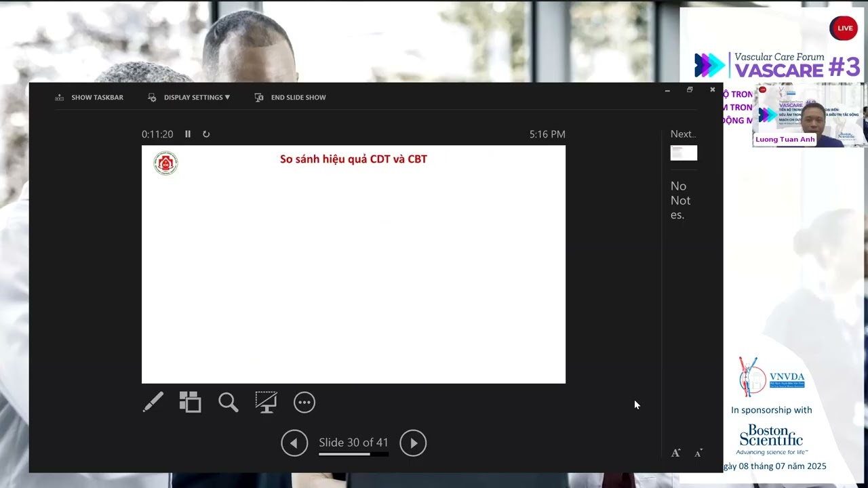Screen dimensions: 868x488
Task: Advance to the next slide
Action: click(x=413, y=443)
